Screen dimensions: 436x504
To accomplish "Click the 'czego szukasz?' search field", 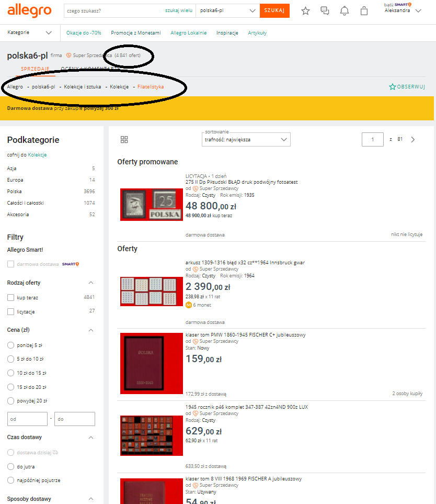I will 112,11.
